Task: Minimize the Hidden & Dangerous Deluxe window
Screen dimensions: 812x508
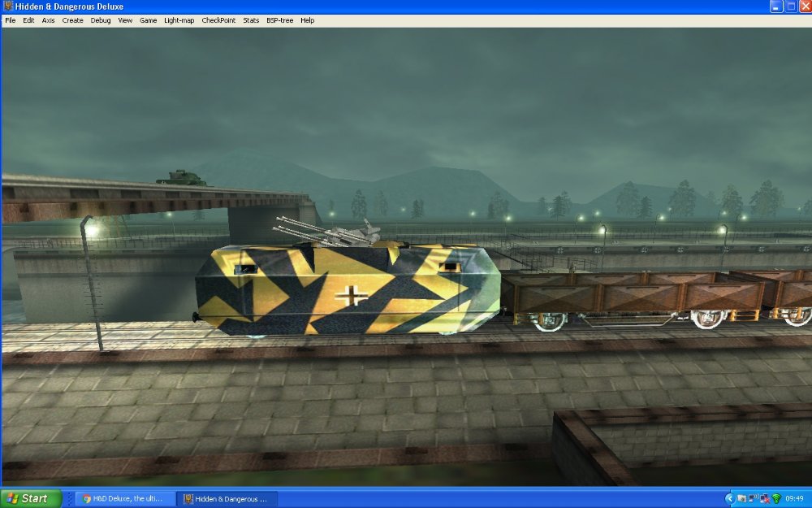Action: coord(775,7)
